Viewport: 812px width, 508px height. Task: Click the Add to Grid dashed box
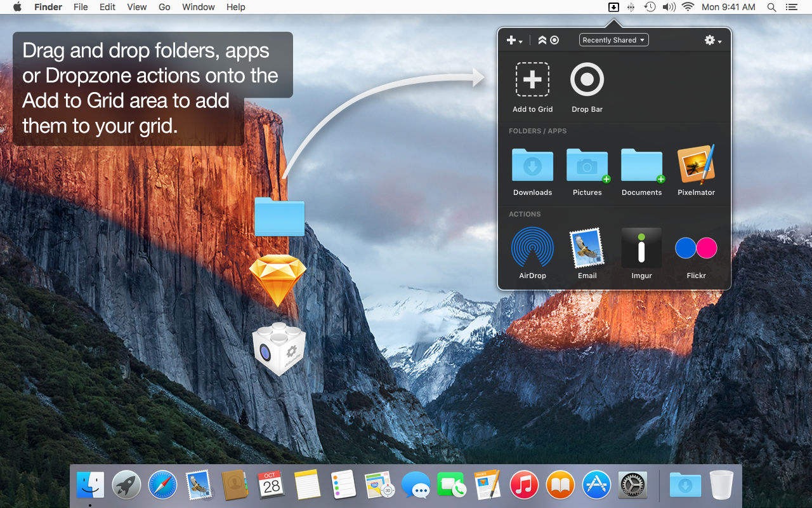pyautogui.click(x=532, y=79)
